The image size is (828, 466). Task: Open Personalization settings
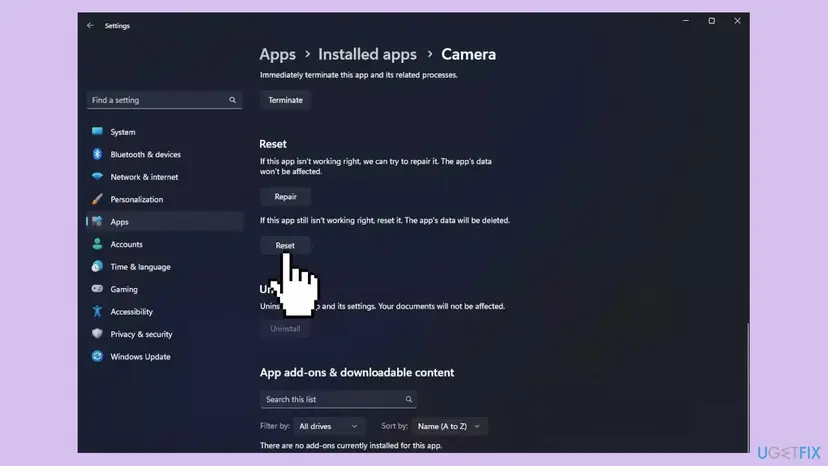tap(164, 199)
